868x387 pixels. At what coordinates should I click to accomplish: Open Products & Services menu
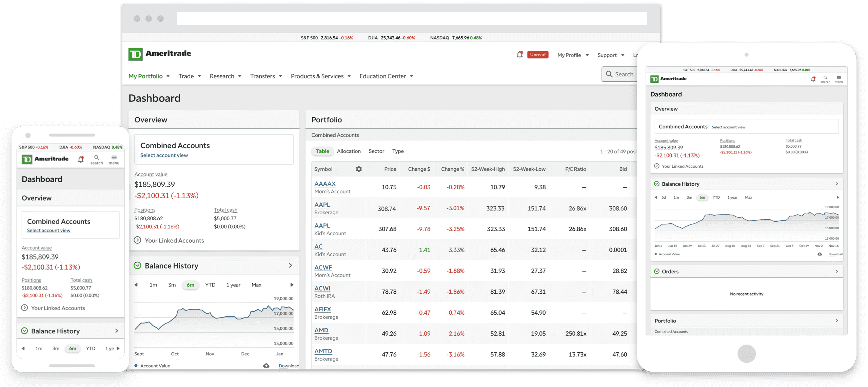pos(320,76)
